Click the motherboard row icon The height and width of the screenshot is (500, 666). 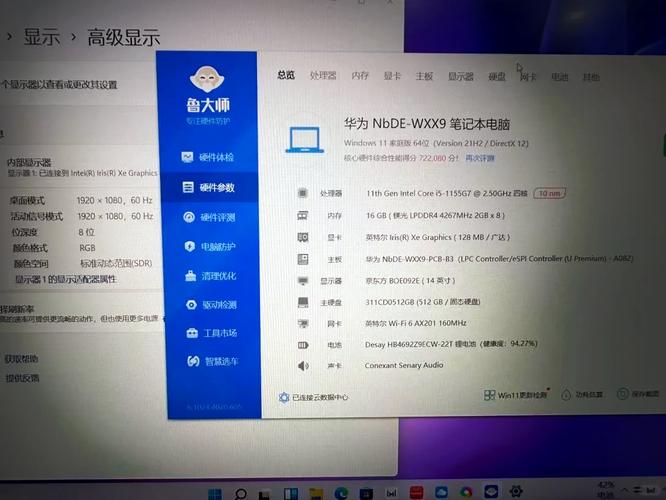[x=303, y=259]
